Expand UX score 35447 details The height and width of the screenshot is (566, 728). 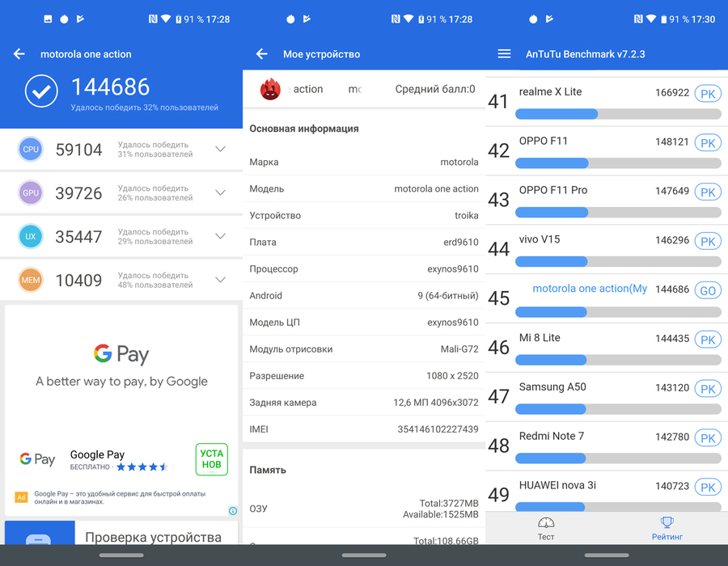[x=221, y=236]
